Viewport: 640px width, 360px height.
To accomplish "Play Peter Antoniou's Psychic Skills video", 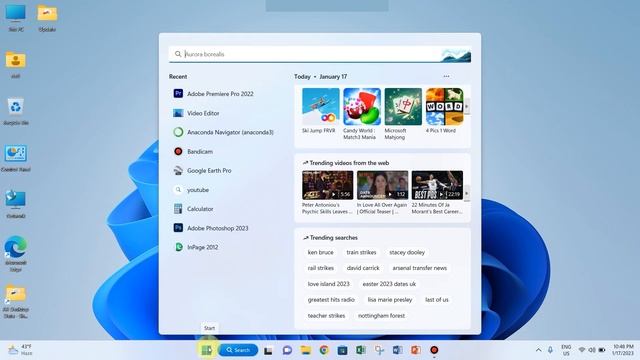I will pos(327,193).
